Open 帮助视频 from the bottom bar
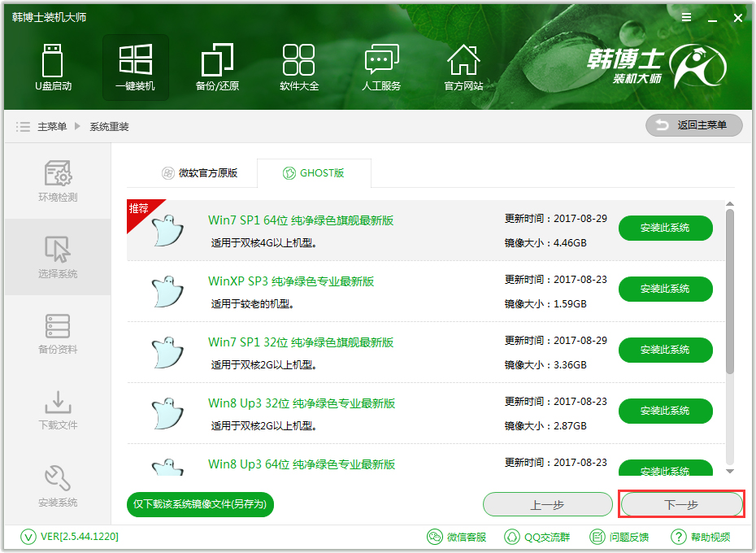The height and width of the screenshot is (553, 756). click(x=701, y=537)
